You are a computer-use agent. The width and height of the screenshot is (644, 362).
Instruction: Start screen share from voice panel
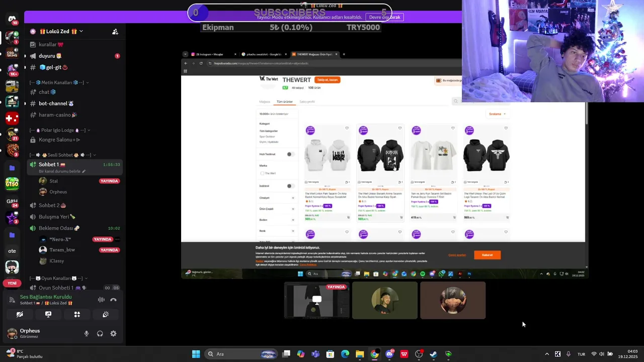click(48, 314)
